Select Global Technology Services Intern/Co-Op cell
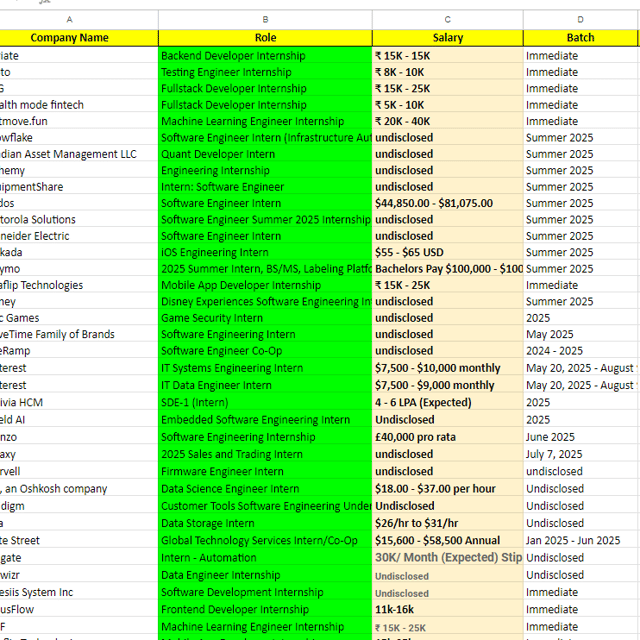640x640 pixels. 265,540
